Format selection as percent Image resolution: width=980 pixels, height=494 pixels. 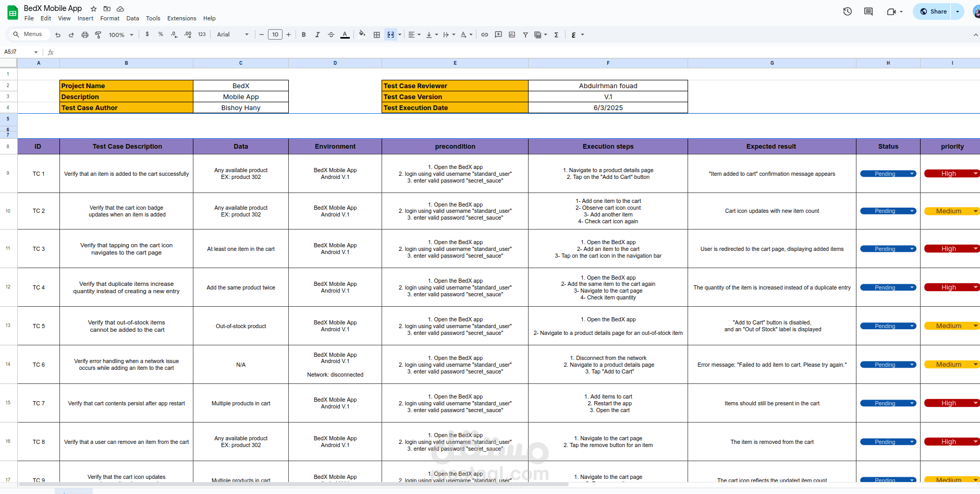point(161,34)
